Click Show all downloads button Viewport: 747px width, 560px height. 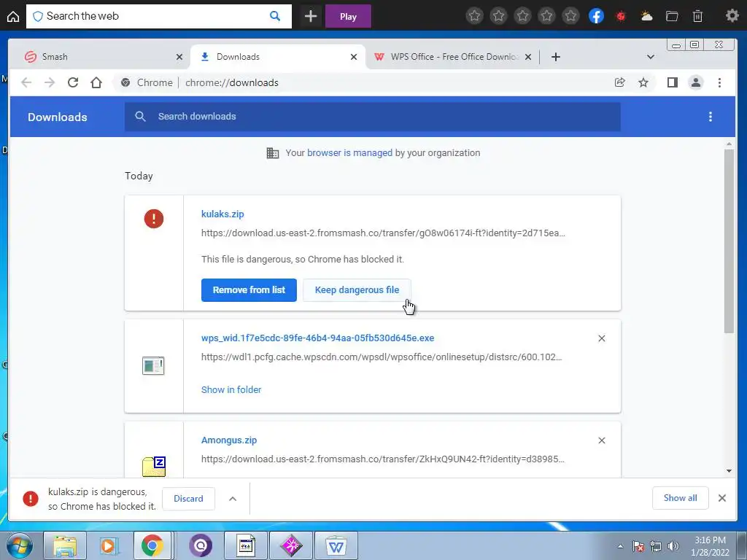click(x=680, y=498)
